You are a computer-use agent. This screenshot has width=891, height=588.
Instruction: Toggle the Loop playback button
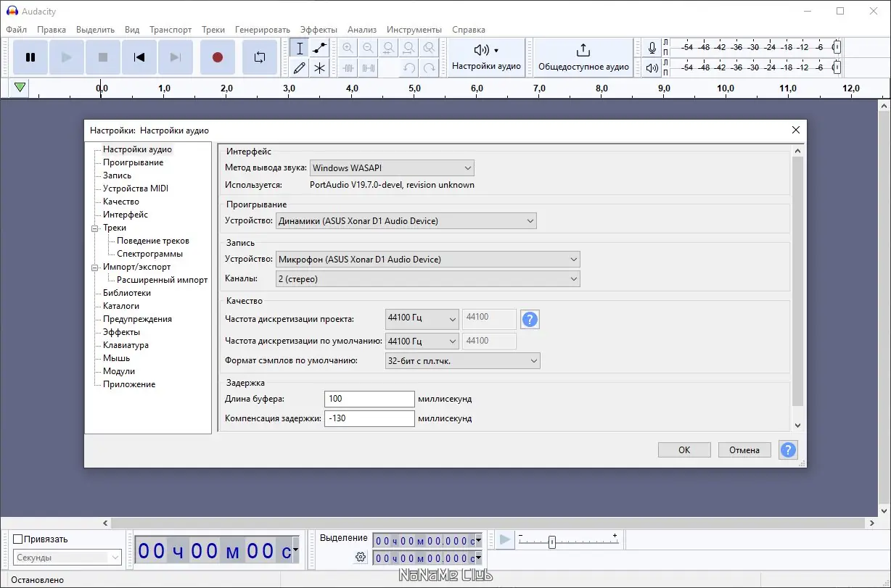pyautogui.click(x=259, y=57)
